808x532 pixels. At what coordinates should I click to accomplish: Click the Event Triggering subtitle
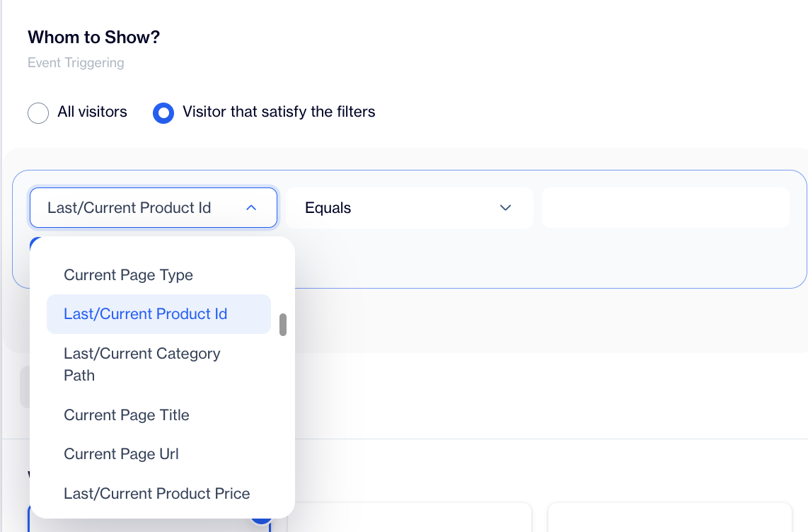pyautogui.click(x=76, y=63)
